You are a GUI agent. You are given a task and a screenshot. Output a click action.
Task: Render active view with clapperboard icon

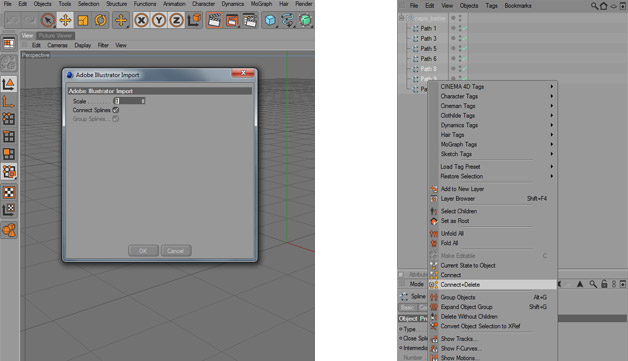214,20
